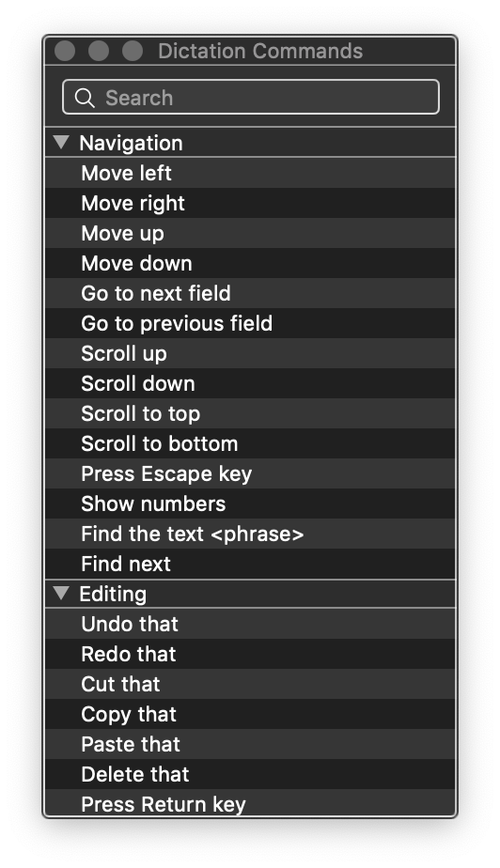Viewport: 500px width, 868px height.
Task: Click the Dictation Commands title bar
Action: (x=250, y=51)
